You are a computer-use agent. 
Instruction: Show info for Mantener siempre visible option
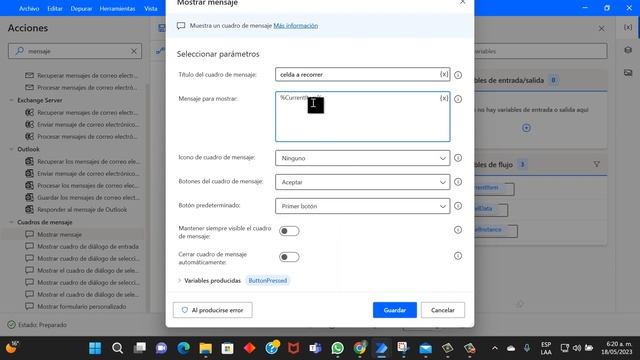coord(458,230)
